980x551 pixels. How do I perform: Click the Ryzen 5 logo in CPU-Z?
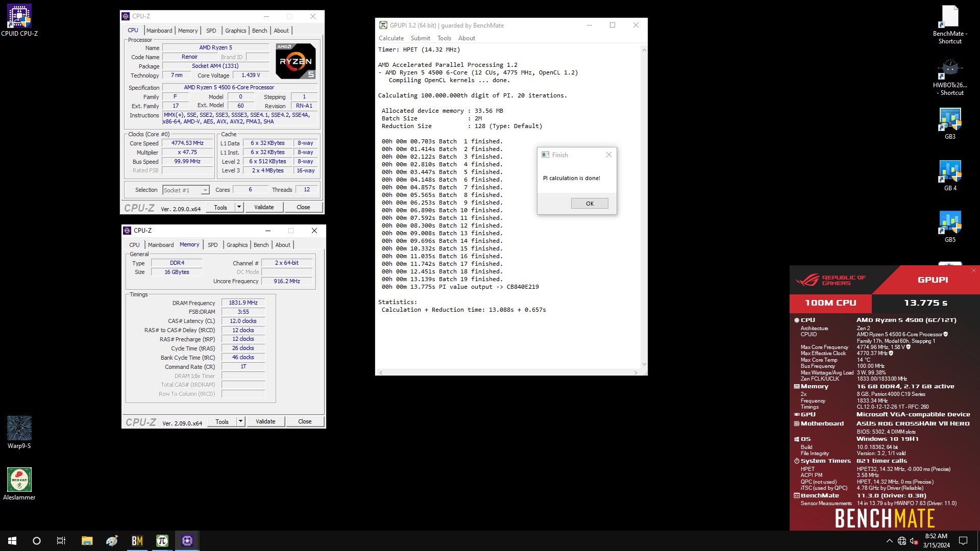pyautogui.click(x=296, y=61)
